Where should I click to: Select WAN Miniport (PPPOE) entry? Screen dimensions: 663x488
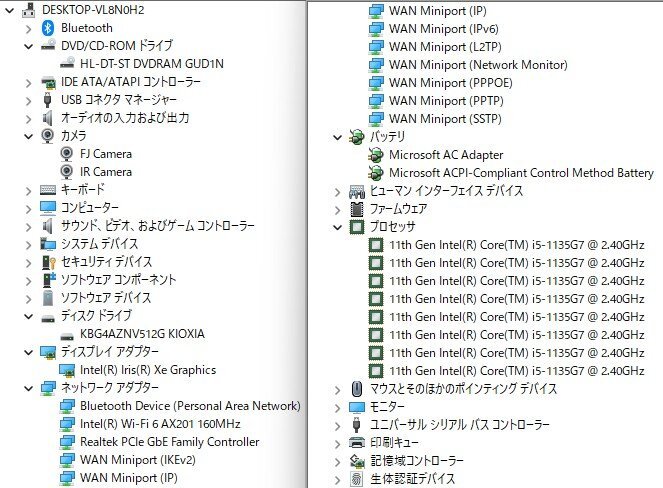(451, 82)
